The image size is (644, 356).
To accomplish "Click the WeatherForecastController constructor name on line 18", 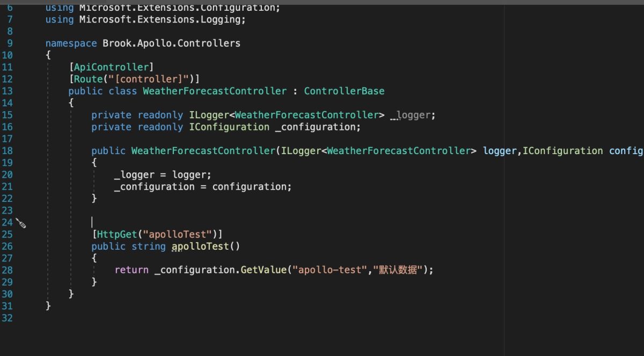I will [203, 151].
